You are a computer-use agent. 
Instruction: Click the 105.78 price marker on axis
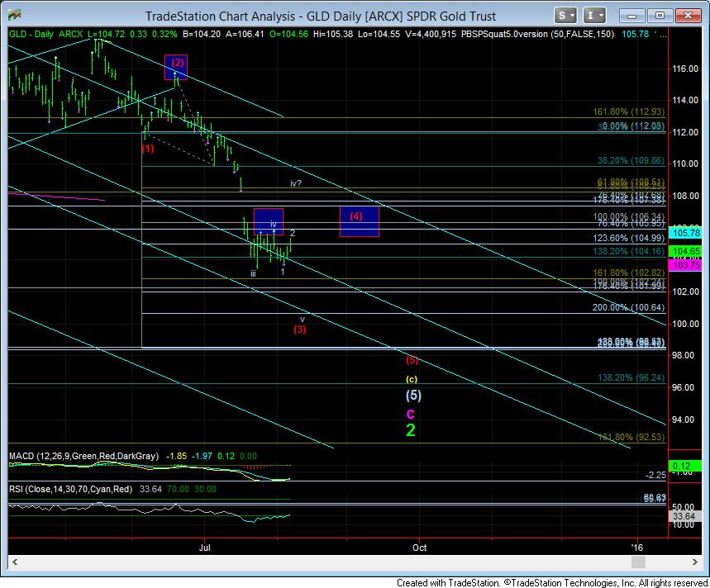click(x=681, y=235)
